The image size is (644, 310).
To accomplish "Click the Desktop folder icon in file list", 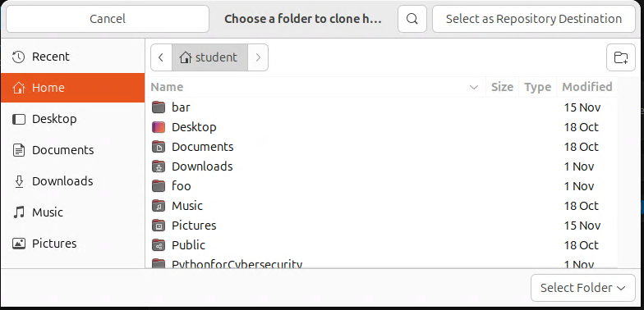I will 158,127.
